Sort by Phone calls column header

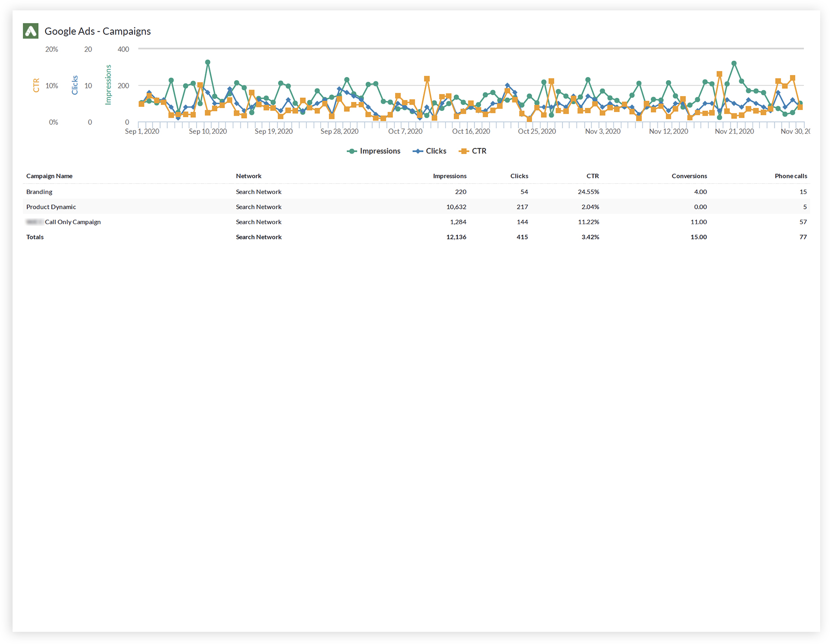(790, 176)
